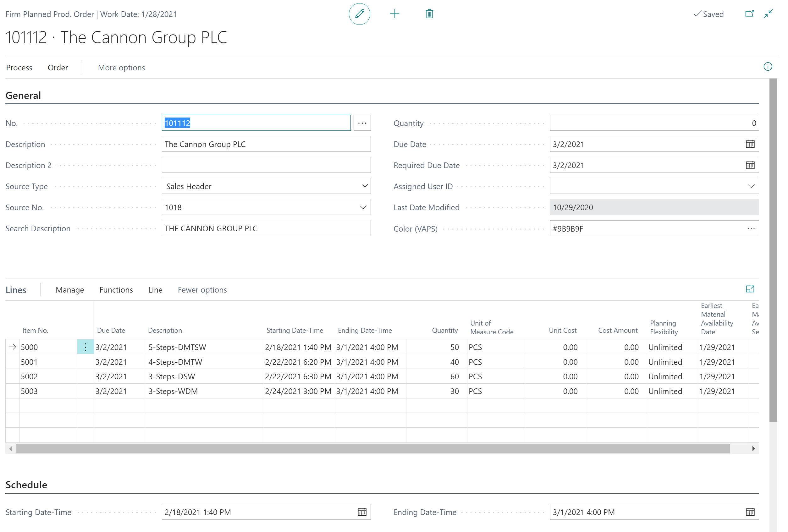Open the calendar for Starting Date-Time
This screenshot has width=788, height=532.
[x=361, y=512]
